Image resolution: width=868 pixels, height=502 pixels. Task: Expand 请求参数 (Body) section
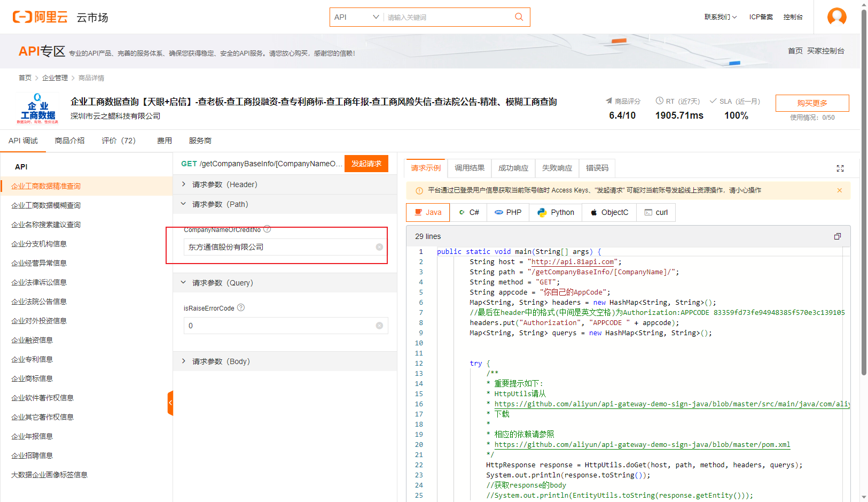click(x=285, y=361)
